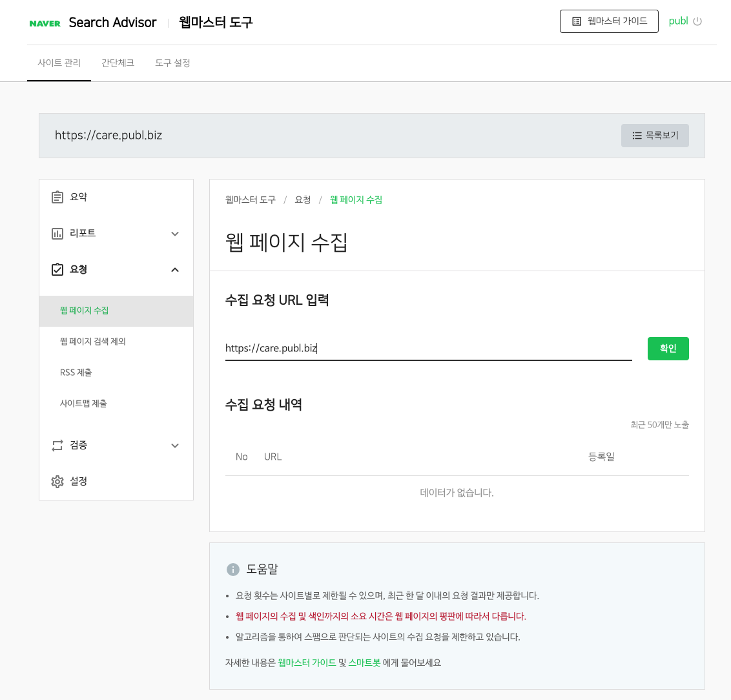
Task: Click the 요청 checklist icon
Action: [57, 269]
